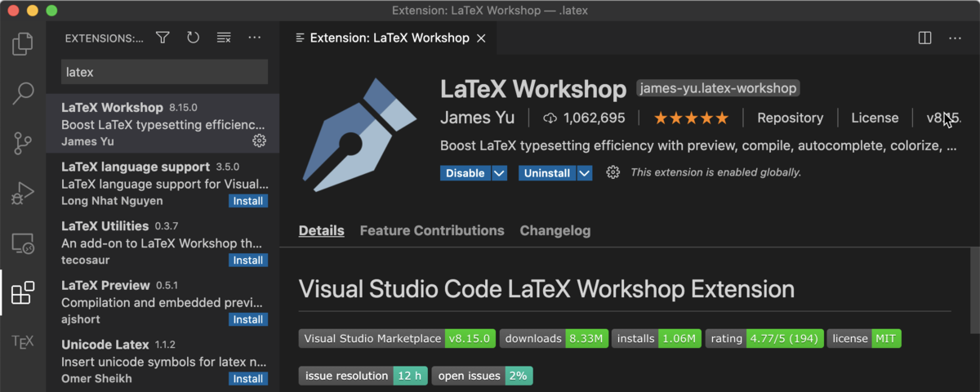Click the license MIT badge

pyautogui.click(x=864, y=338)
